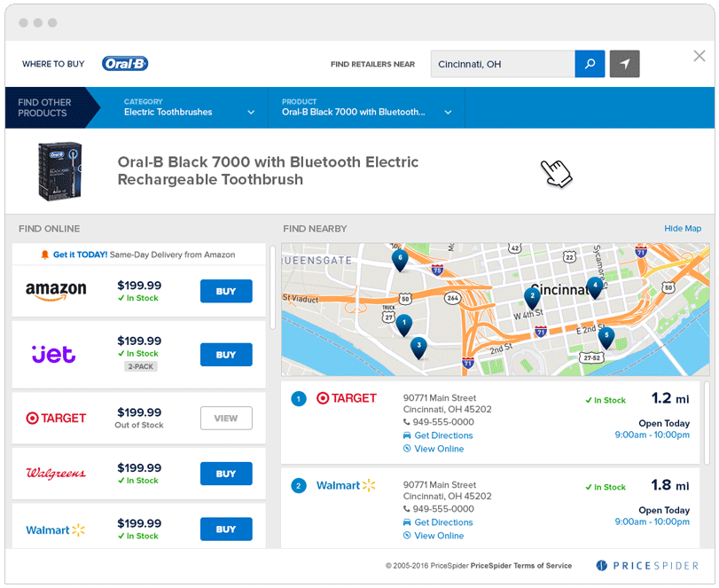Buy from Jet
The width and height of the screenshot is (719, 588).
click(226, 355)
